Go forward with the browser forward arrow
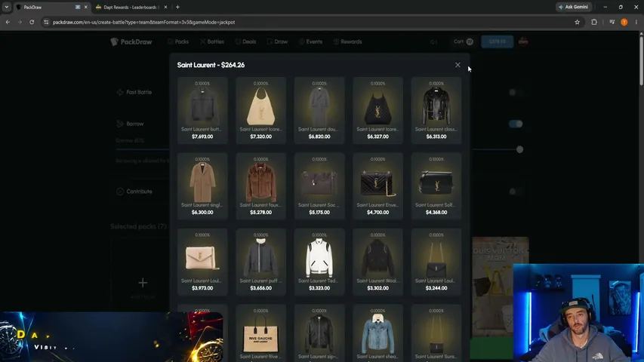Image resolution: width=644 pixels, height=362 pixels. (x=20, y=22)
